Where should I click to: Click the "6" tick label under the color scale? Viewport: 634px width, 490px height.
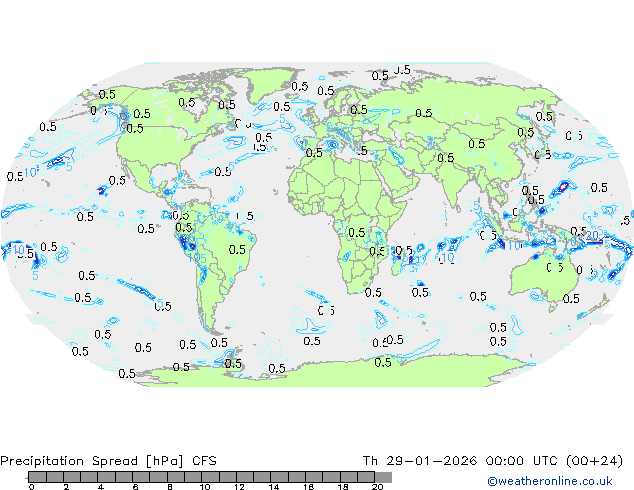tap(135, 487)
